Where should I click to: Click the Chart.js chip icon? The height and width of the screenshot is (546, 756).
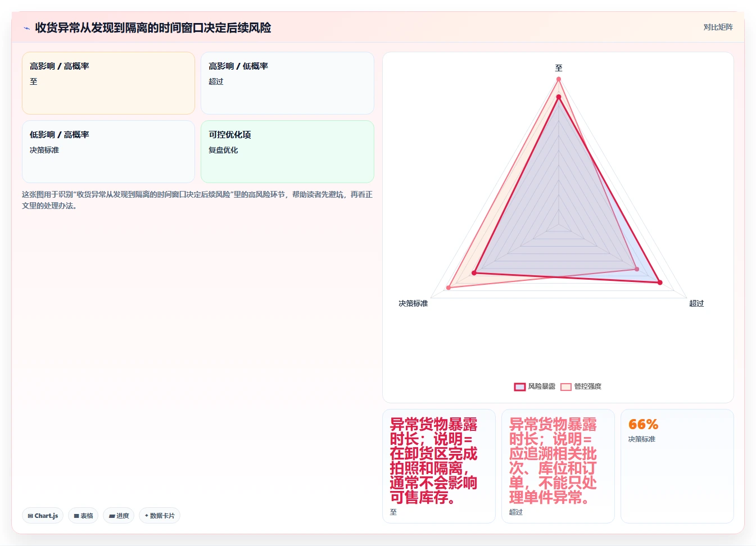click(30, 516)
